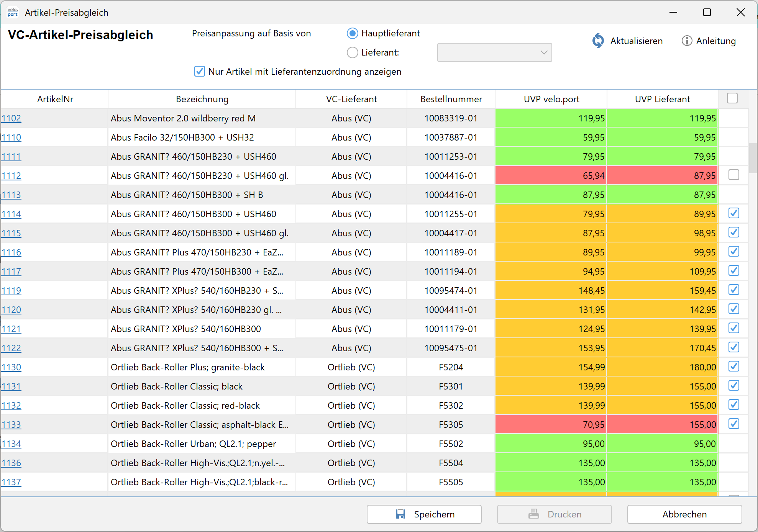Maximize the Artikel-Preisabgleich window
The image size is (758, 532).
click(x=707, y=12)
